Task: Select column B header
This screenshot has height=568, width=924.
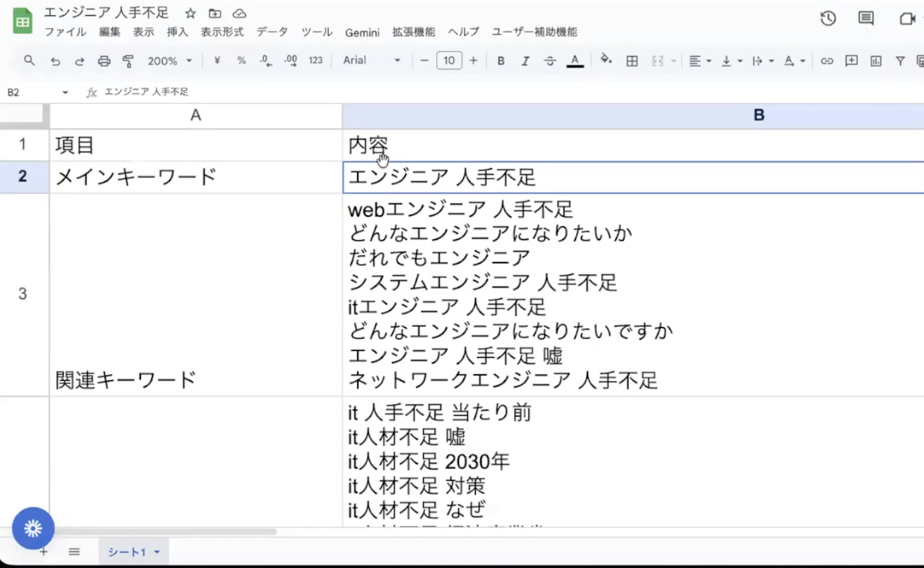Action: 633,116
